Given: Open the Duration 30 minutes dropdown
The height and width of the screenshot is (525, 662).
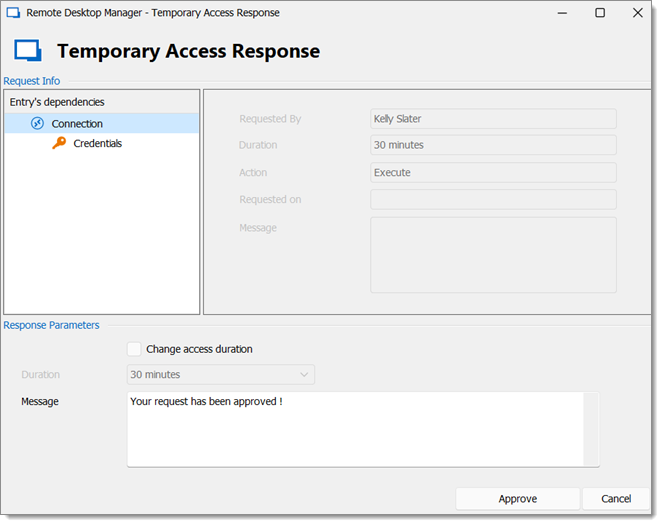Looking at the screenshot, I should coord(220,374).
